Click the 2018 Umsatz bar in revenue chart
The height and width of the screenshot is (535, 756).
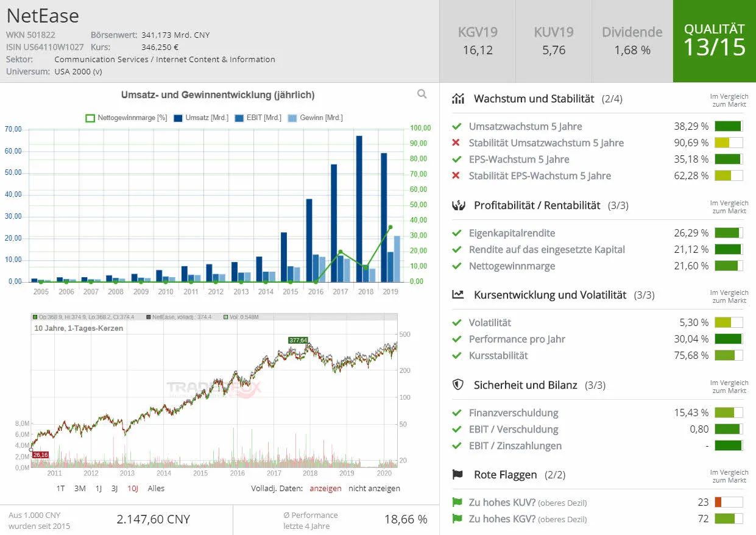(359, 209)
